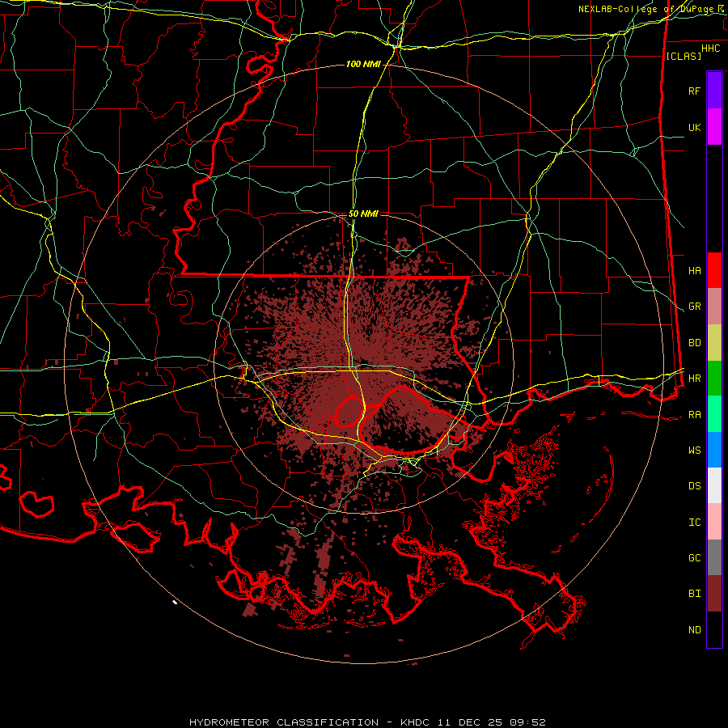Pick the DS white legend swatch

(714, 485)
